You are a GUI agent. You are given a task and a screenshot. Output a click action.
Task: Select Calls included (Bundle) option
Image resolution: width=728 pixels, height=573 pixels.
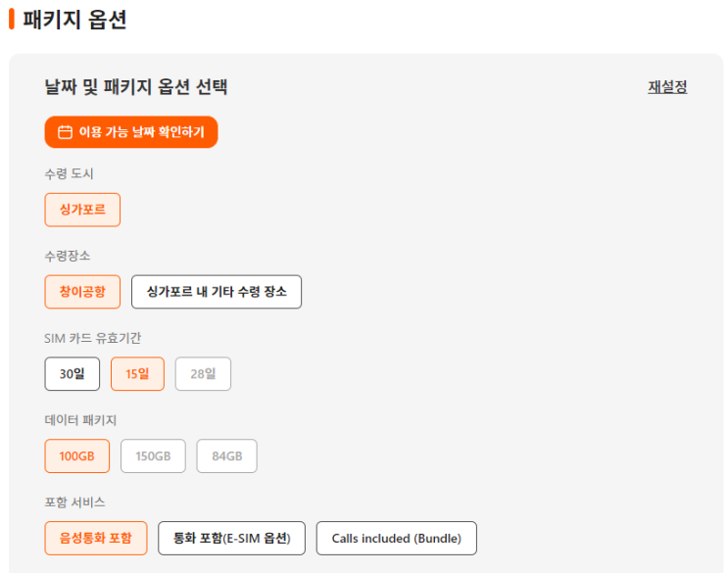(x=396, y=538)
